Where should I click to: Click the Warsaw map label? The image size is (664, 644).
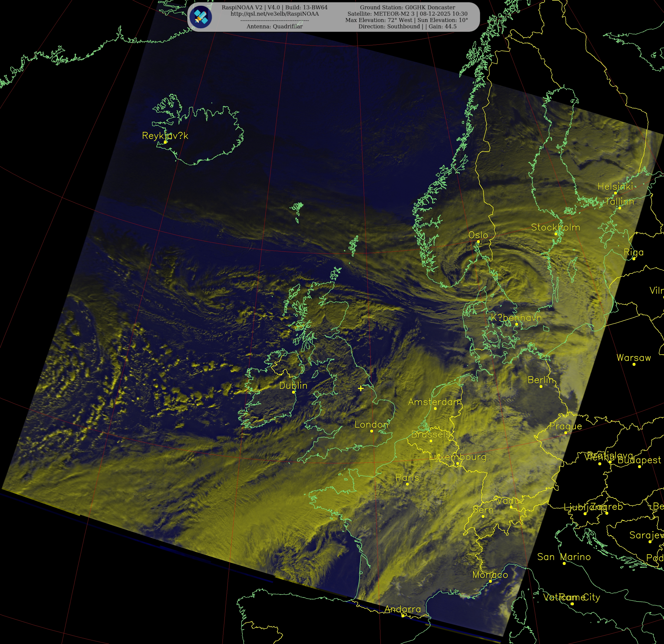coord(633,358)
